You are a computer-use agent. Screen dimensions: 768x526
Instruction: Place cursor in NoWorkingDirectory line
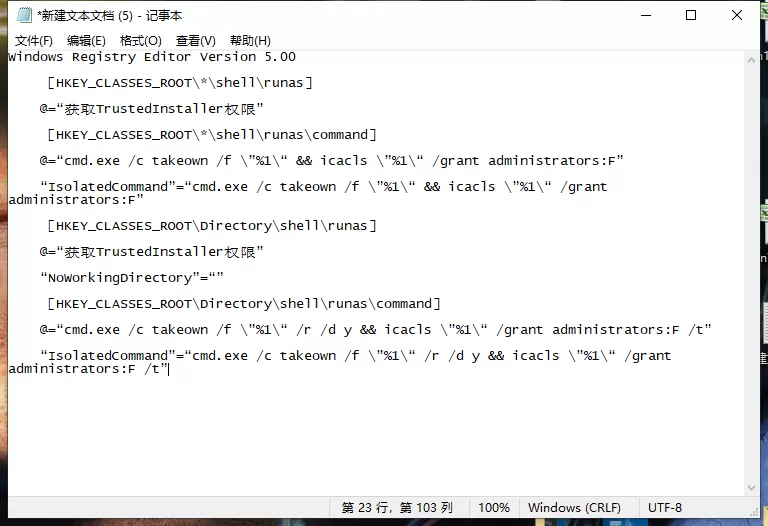[x=132, y=278]
